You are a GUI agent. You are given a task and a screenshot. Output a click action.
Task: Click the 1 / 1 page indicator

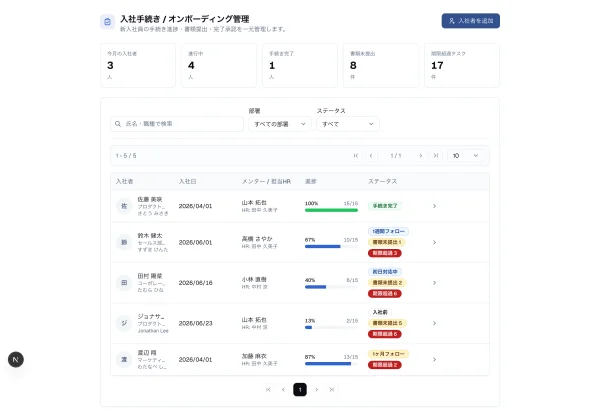(396, 156)
